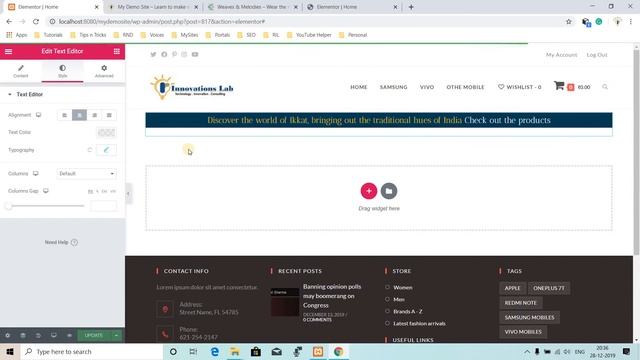Open Elementor page settings gear
640x360 pixels.
[x=7, y=336]
